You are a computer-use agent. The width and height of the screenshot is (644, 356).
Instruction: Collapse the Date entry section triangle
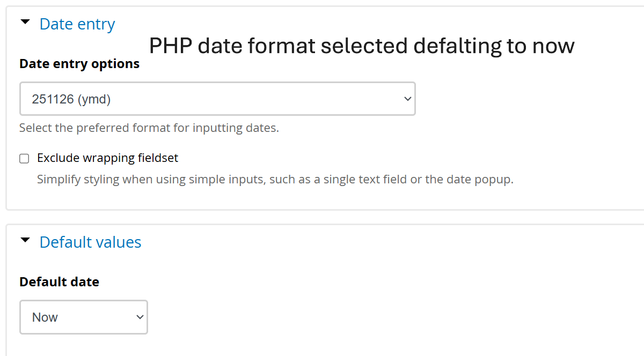pyautogui.click(x=25, y=23)
